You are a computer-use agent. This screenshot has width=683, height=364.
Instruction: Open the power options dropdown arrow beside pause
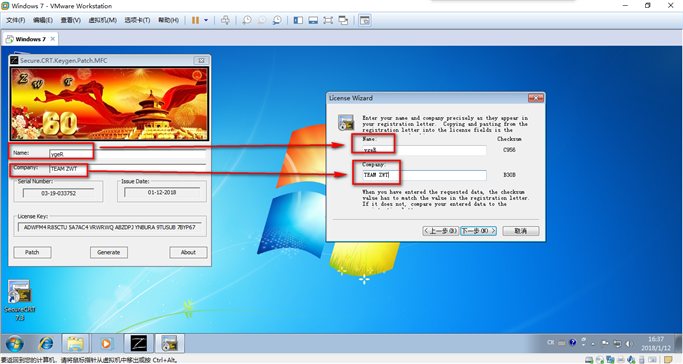206,20
